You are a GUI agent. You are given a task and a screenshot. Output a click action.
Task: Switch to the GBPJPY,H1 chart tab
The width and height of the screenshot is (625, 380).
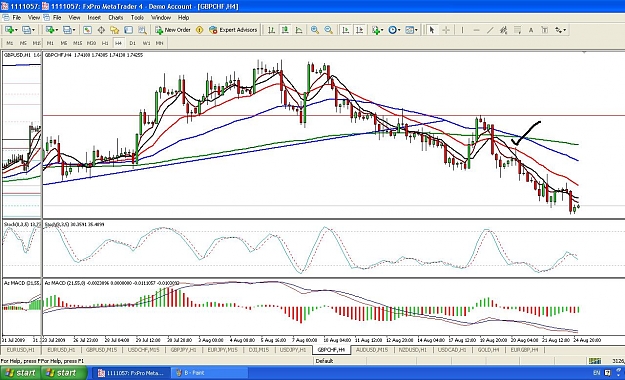tap(184, 350)
